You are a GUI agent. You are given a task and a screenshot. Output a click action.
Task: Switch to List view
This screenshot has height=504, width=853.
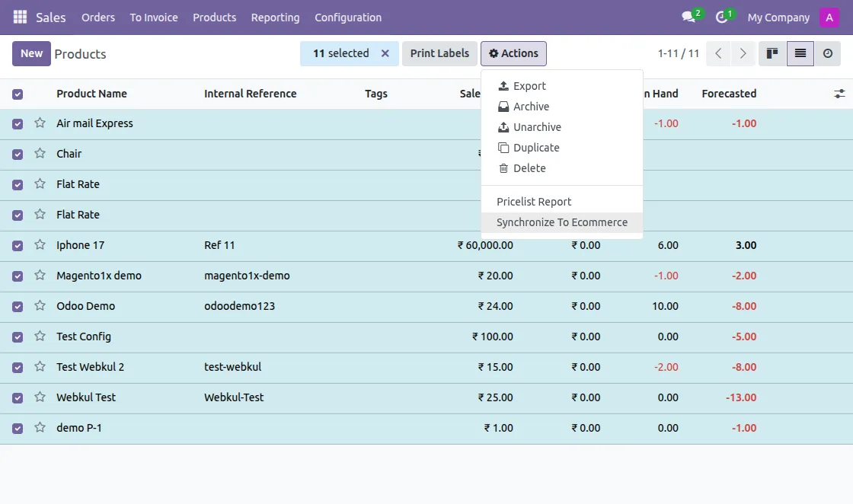tap(800, 53)
